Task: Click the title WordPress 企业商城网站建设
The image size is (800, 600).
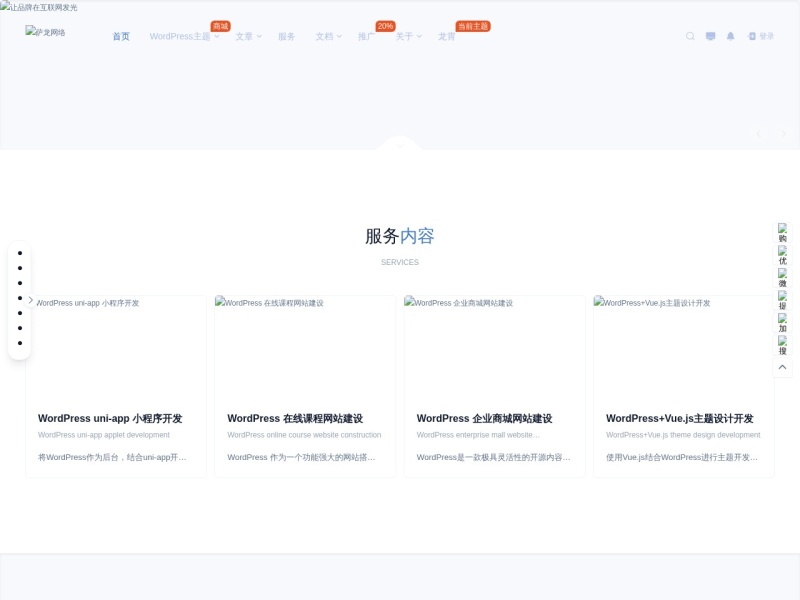Action: (484, 418)
